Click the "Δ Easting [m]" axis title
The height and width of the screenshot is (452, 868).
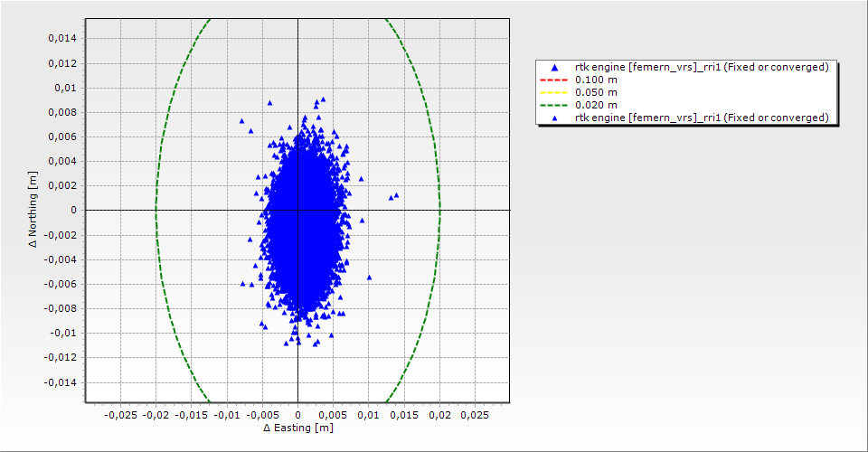297,428
